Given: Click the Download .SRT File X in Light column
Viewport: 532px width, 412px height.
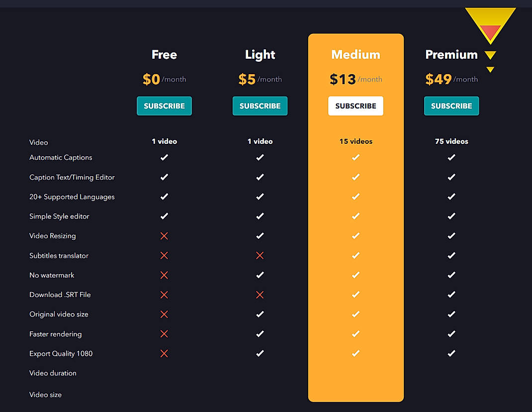Looking at the screenshot, I should 260,295.
